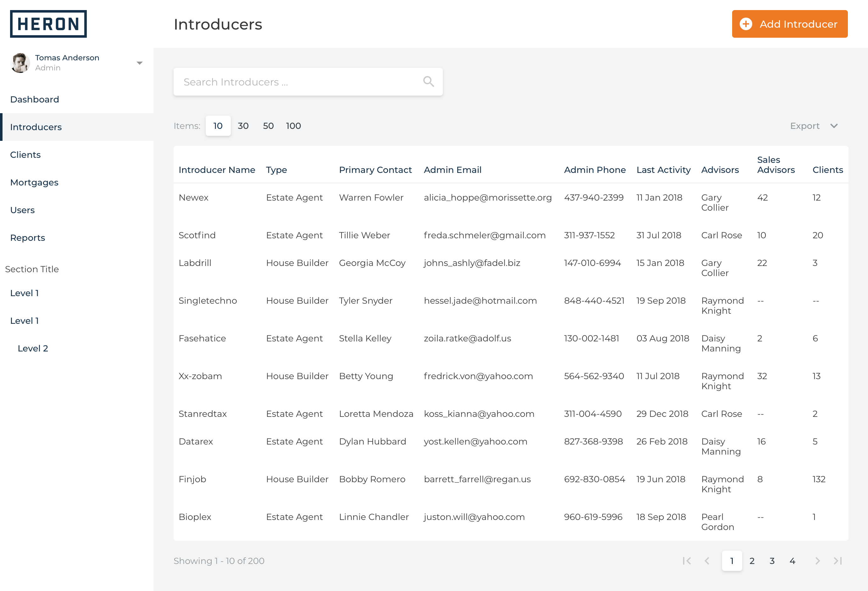Click the Datarex introducer name

coord(195,441)
